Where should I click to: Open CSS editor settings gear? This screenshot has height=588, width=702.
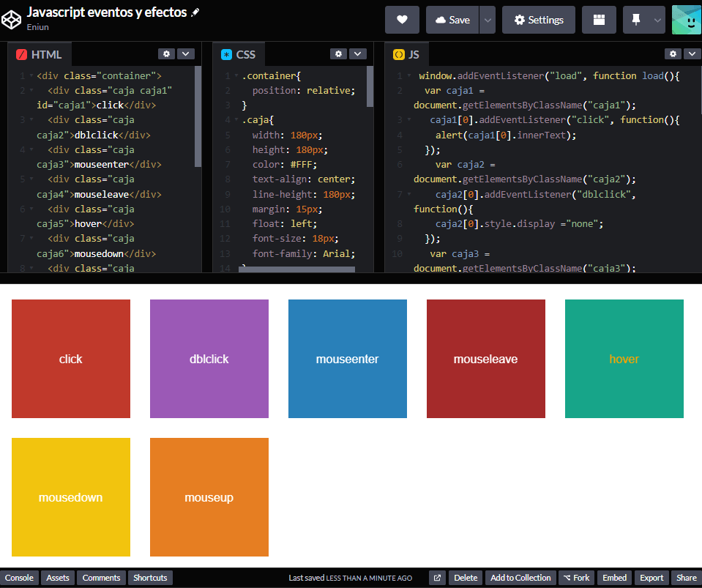tap(338, 53)
